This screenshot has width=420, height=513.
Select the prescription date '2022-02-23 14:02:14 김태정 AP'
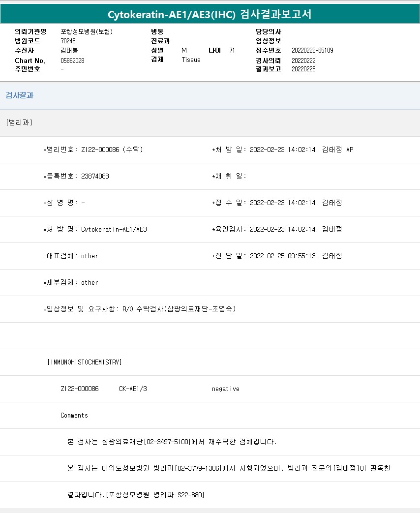[x=301, y=150]
